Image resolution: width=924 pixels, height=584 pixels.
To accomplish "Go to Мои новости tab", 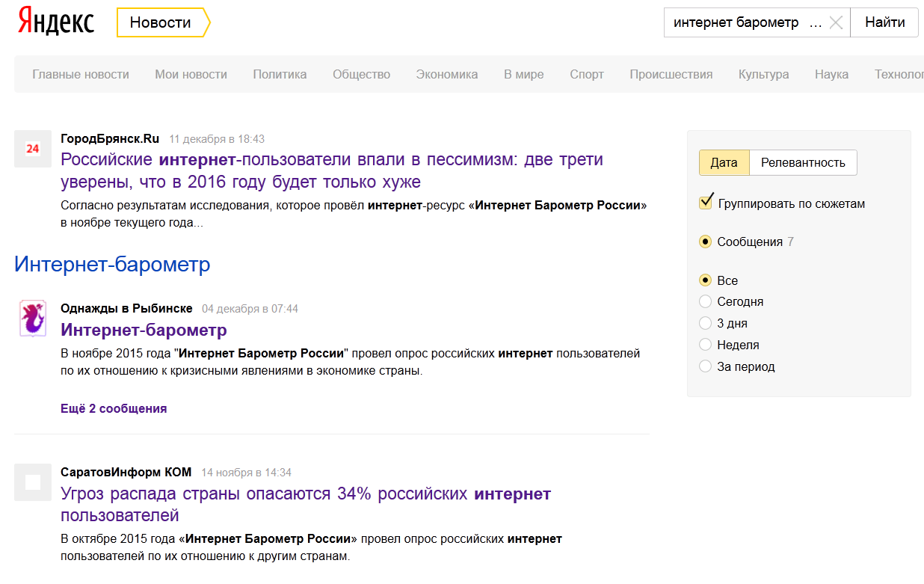I will tap(191, 74).
